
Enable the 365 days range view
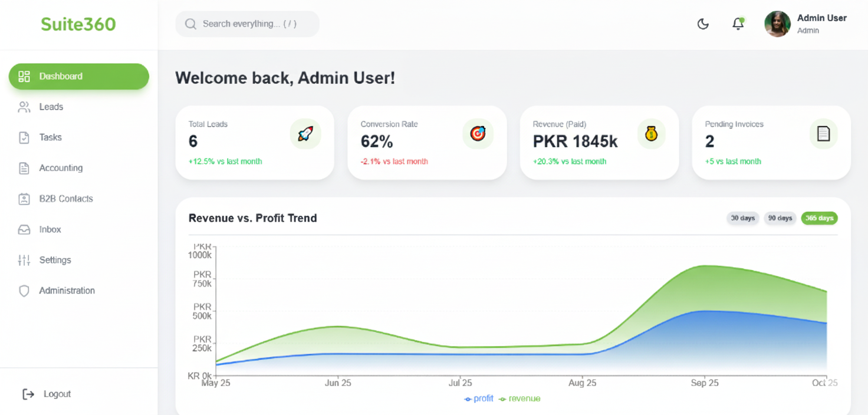point(819,218)
